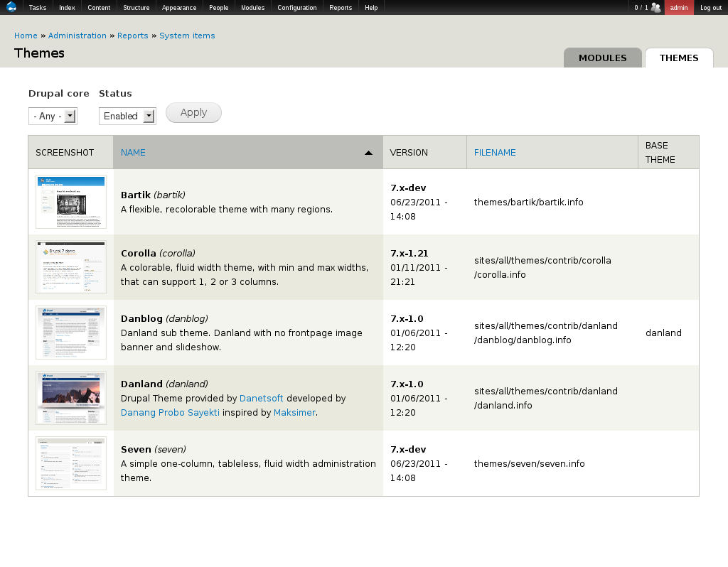Open the Configuration menu
This screenshot has width=728, height=567.
point(296,7)
